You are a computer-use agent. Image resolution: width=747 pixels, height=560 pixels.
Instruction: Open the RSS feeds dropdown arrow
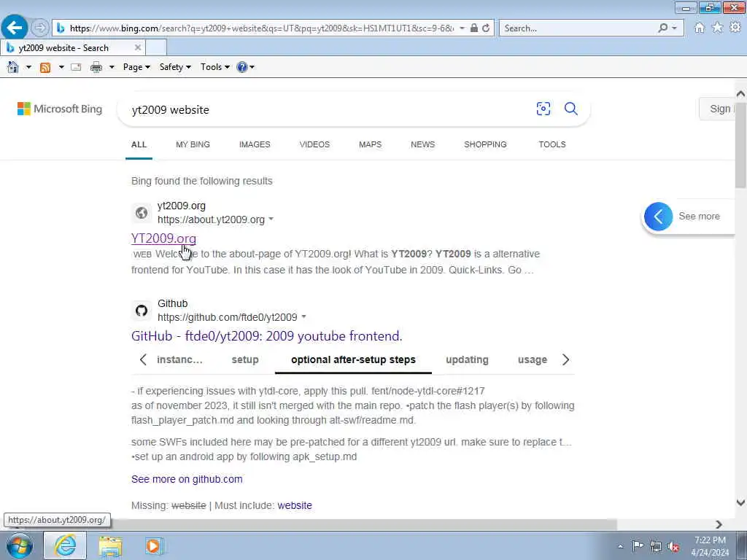pos(61,67)
